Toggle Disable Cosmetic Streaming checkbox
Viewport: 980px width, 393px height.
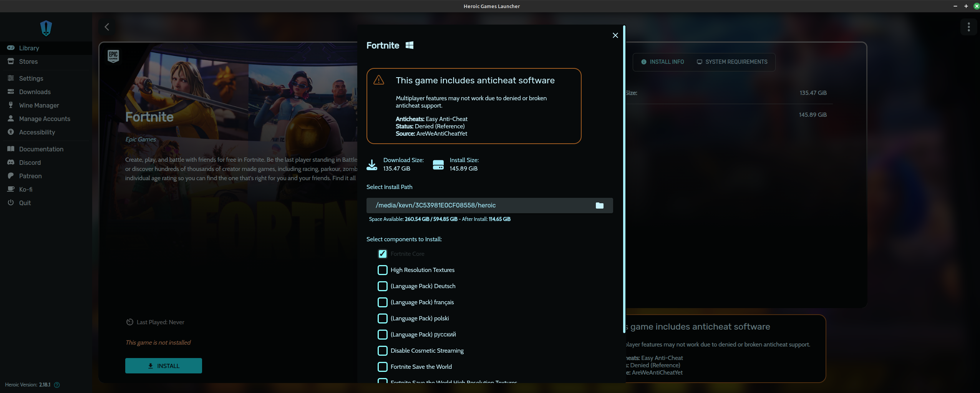click(x=382, y=351)
